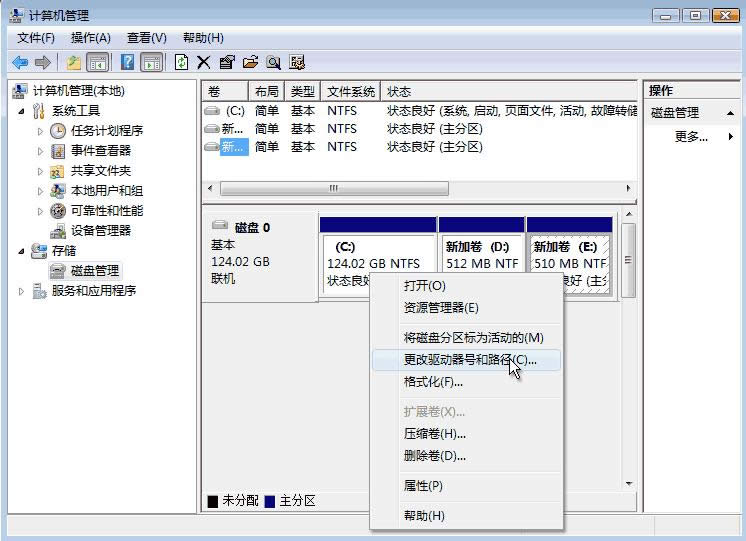Choose 格式化(F)... in the context menu
746x541 pixels.
[433, 382]
